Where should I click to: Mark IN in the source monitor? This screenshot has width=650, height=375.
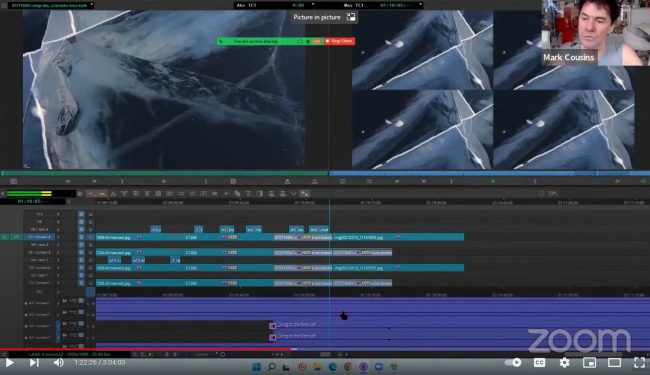(122, 181)
